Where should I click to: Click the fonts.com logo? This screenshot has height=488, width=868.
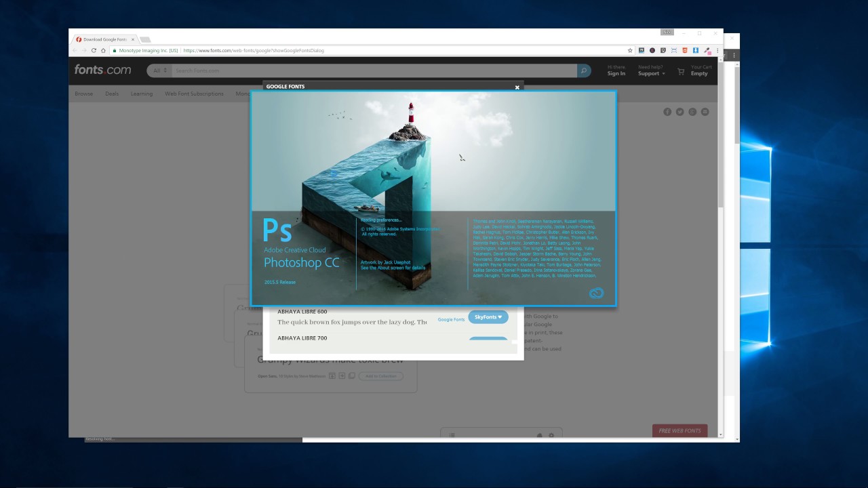[x=103, y=70]
